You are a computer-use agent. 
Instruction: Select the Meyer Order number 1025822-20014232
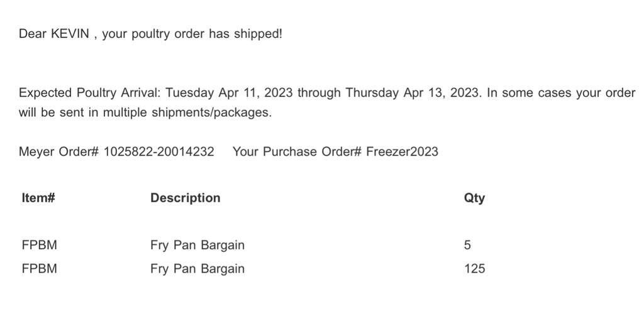[x=158, y=152]
